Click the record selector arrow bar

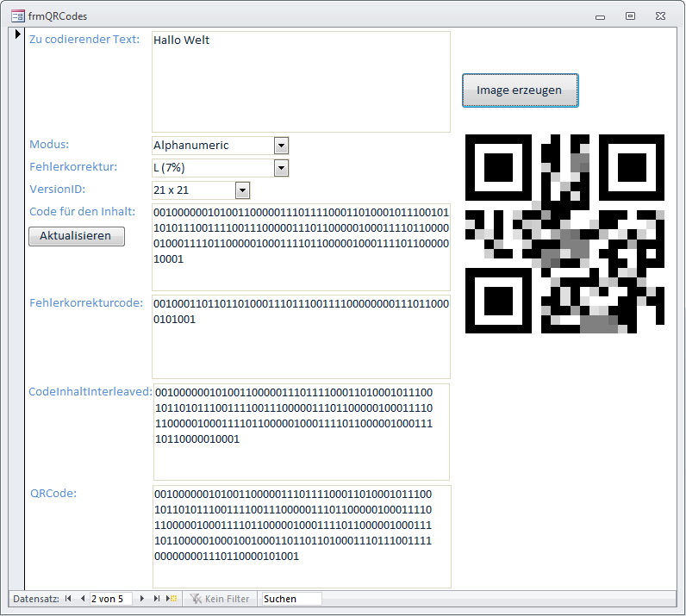click(16, 308)
